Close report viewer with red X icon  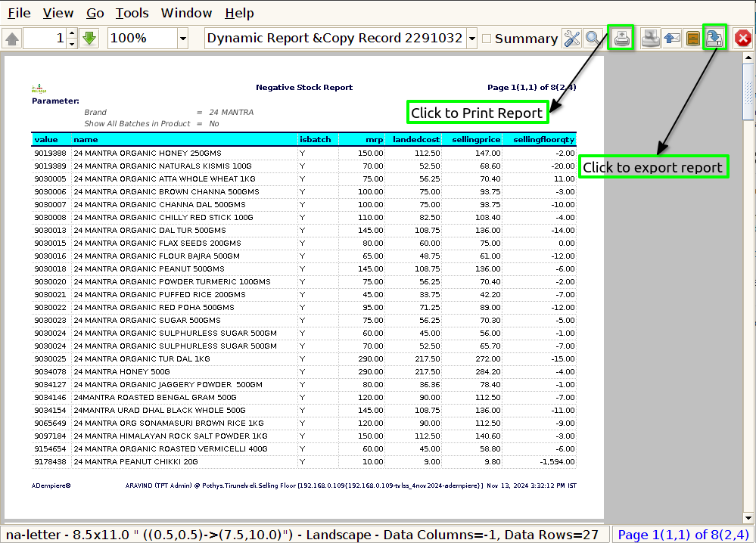742,38
